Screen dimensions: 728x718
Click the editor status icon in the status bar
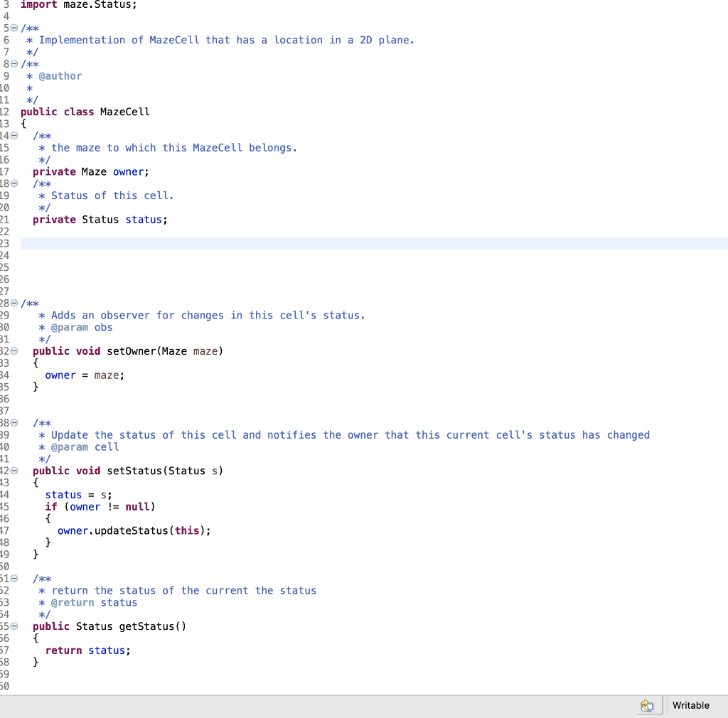click(648, 705)
